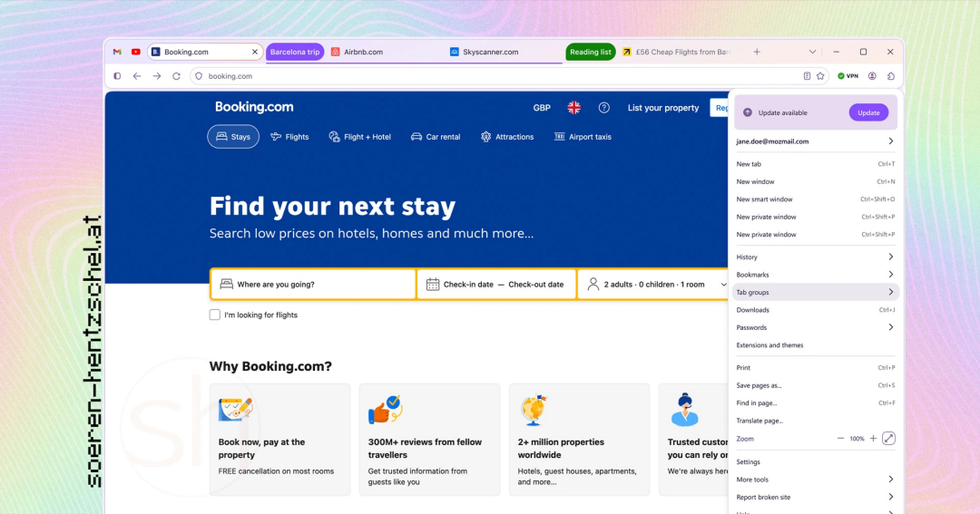Viewport: 980px width, 514px height.
Task: Select the Flights category
Action: pyautogui.click(x=289, y=137)
